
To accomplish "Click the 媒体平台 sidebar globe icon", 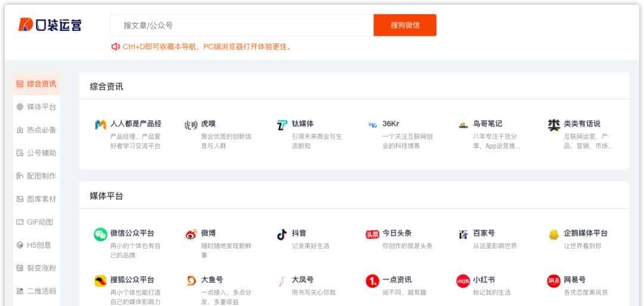I will 20,107.
